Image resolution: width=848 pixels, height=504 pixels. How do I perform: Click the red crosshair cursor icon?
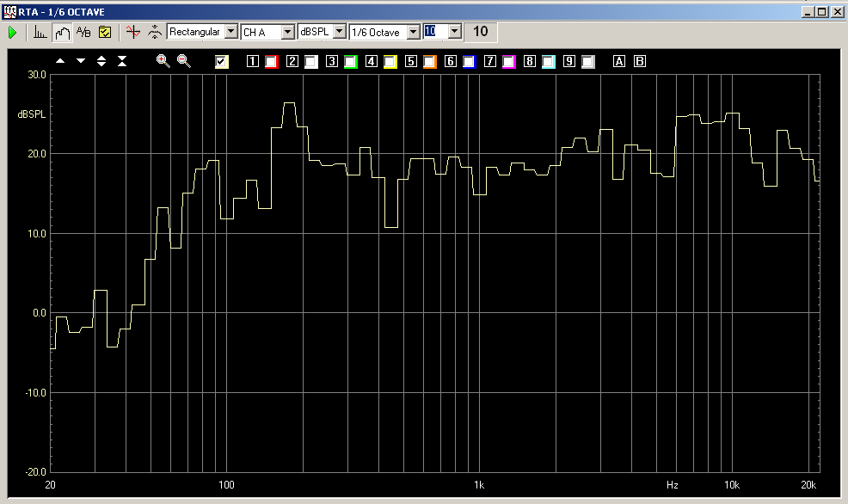click(x=132, y=32)
